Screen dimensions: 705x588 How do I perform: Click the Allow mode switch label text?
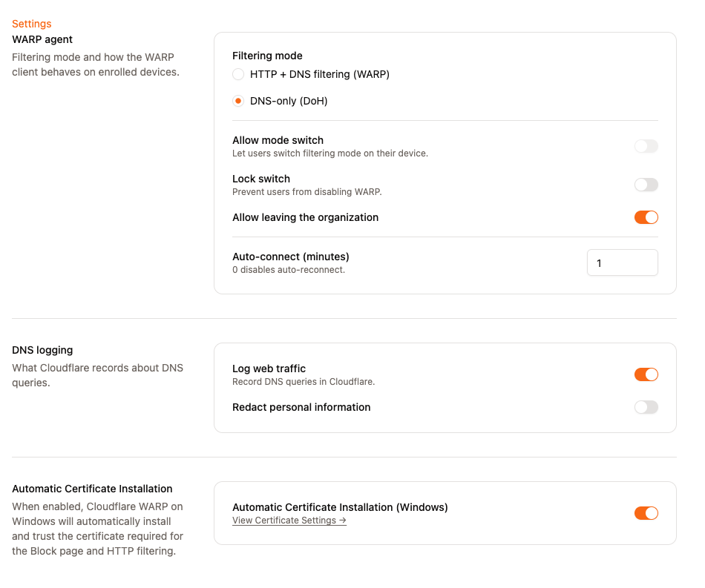point(278,140)
